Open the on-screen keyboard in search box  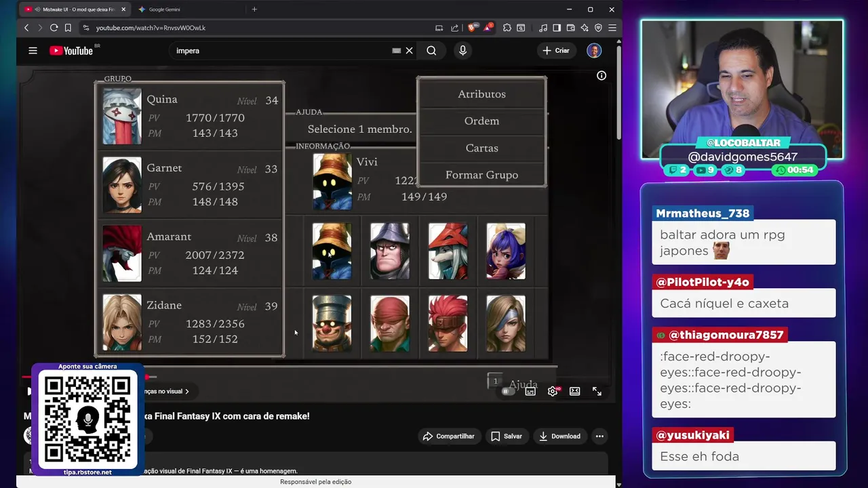click(397, 50)
